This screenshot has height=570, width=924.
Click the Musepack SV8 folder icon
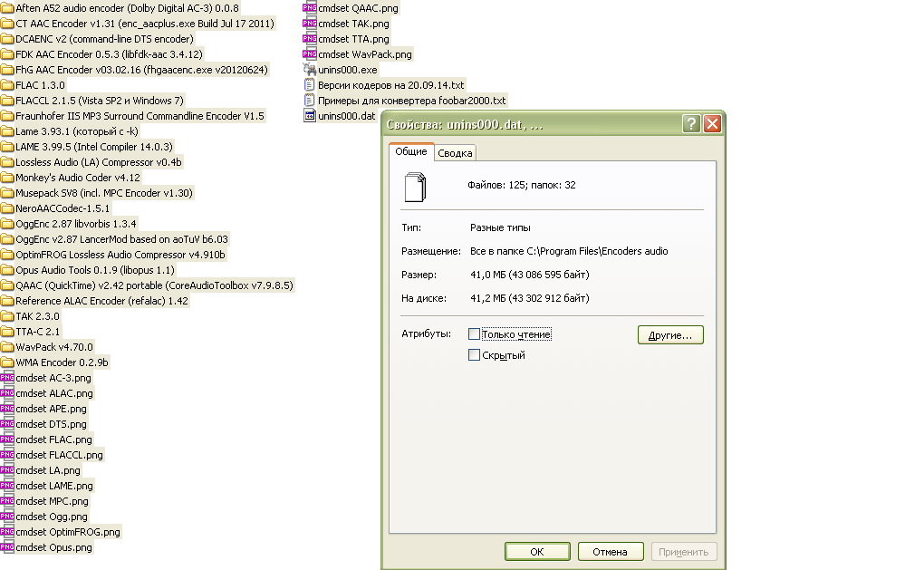7,193
